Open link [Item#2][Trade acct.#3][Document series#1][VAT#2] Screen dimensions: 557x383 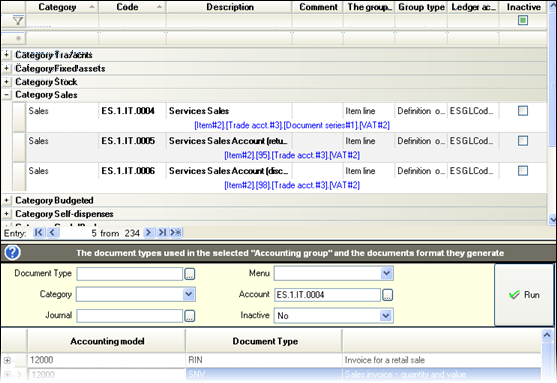[292, 125]
